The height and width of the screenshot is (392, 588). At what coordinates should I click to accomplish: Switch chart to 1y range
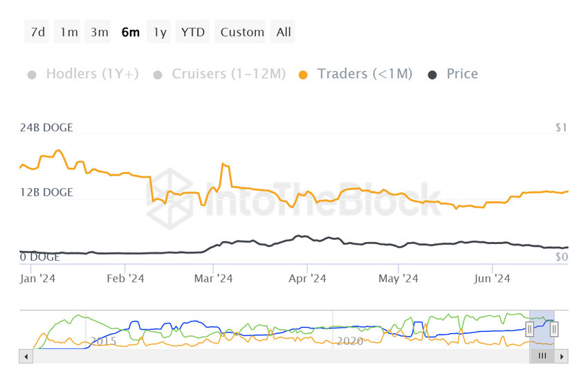[x=160, y=32]
